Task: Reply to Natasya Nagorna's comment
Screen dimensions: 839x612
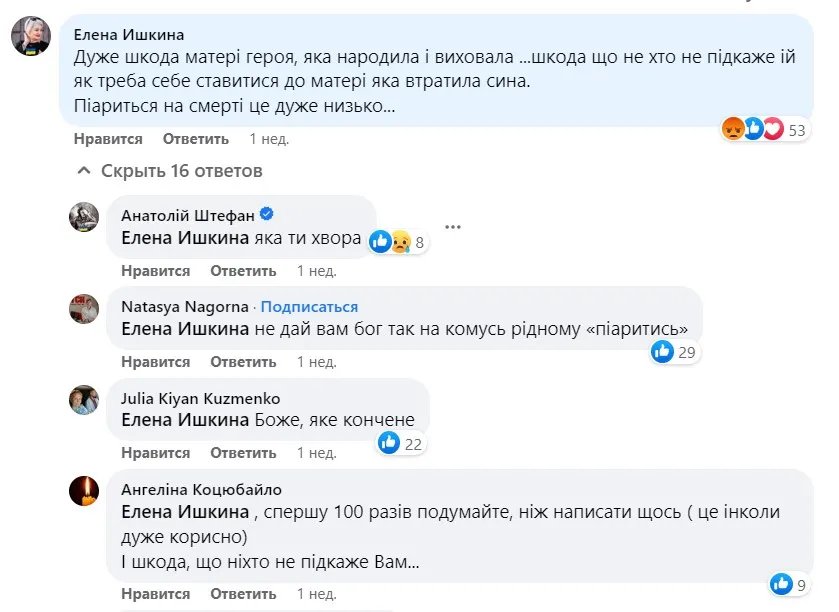Action: pyautogui.click(x=243, y=362)
